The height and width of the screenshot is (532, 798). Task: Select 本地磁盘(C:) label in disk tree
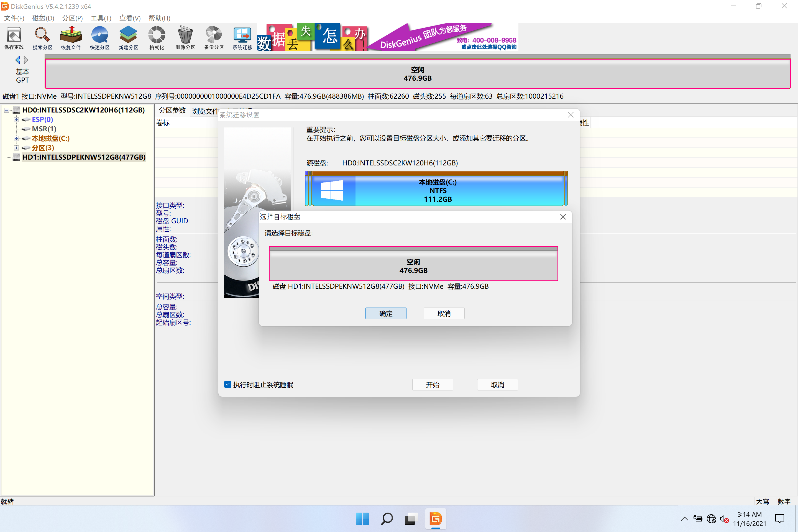[x=50, y=139]
